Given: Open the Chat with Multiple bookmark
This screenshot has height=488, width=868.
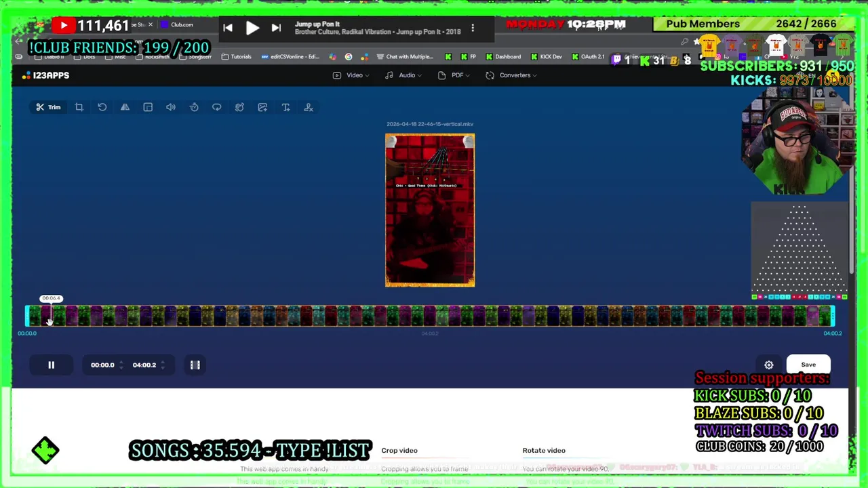Looking at the screenshot, I should 405,57.
